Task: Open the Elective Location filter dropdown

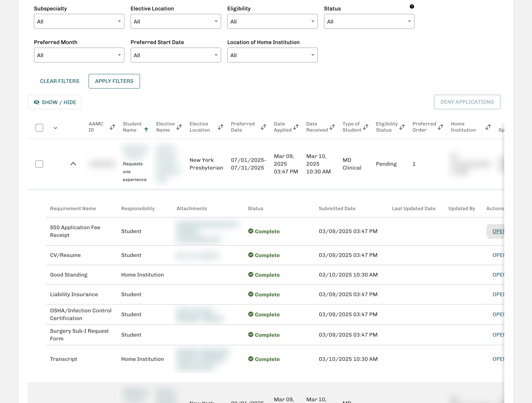Action: 176,21
